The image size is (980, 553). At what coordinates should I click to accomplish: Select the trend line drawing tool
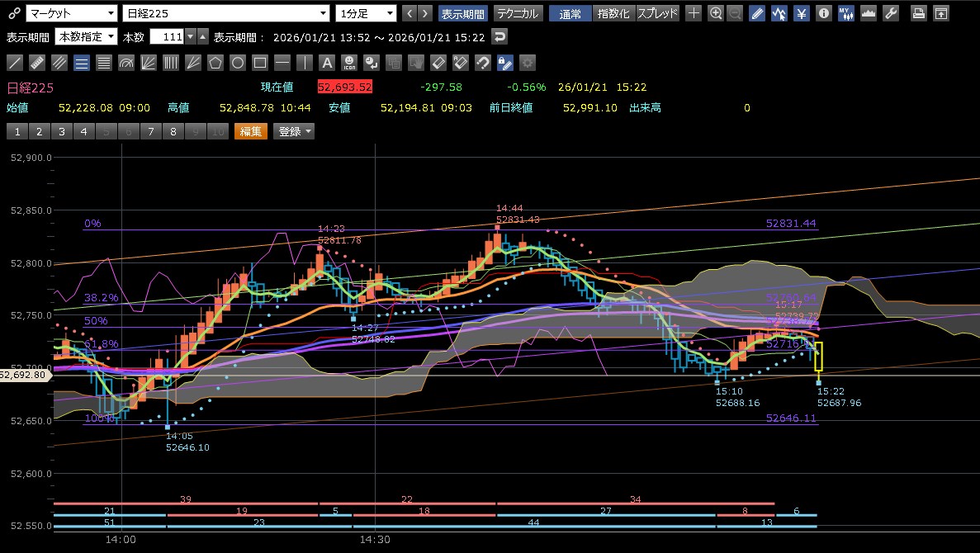[x=15, y=63]
